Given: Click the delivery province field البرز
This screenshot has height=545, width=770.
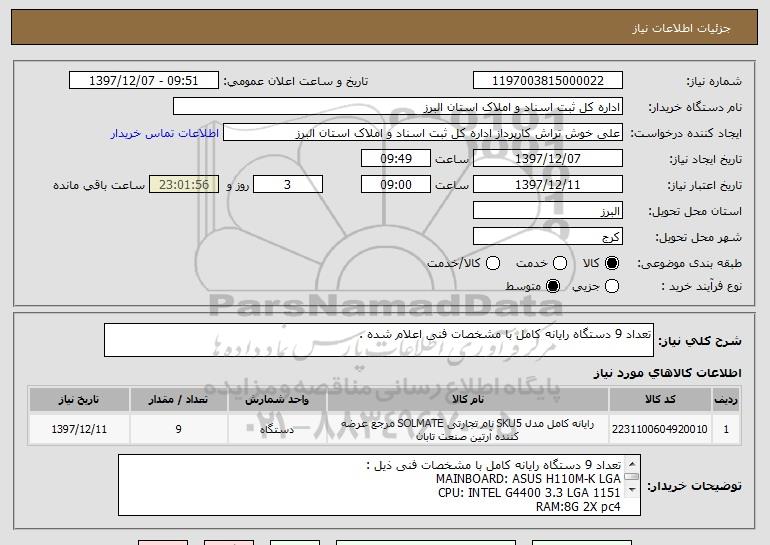Looking at the screenshot, I should click(x=548, y=211).
